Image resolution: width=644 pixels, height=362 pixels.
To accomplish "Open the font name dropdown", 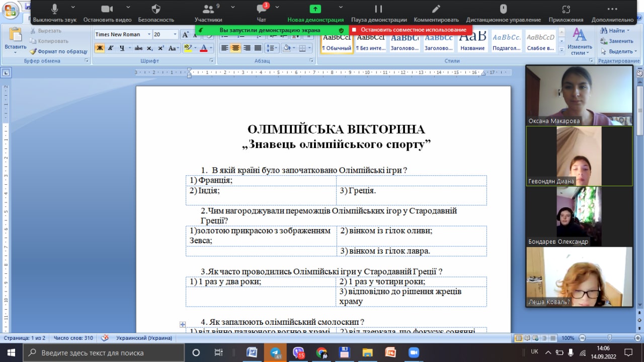I will tap(149, 34).
